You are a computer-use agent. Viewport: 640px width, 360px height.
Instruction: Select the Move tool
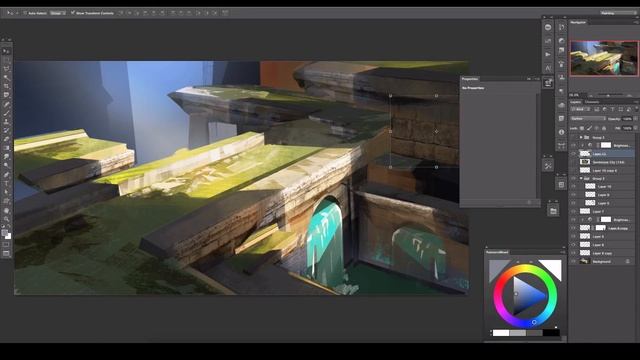[6, 51]
